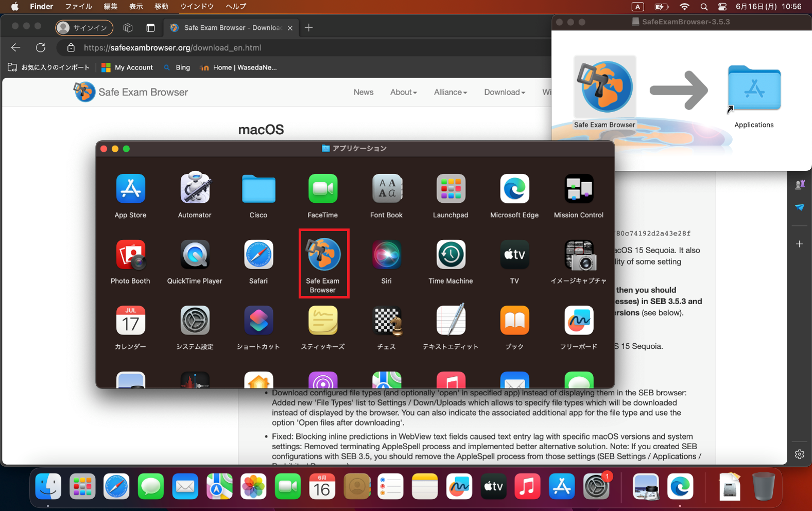
Task: Open the input source menu
Action: click(x=637, y=7)
